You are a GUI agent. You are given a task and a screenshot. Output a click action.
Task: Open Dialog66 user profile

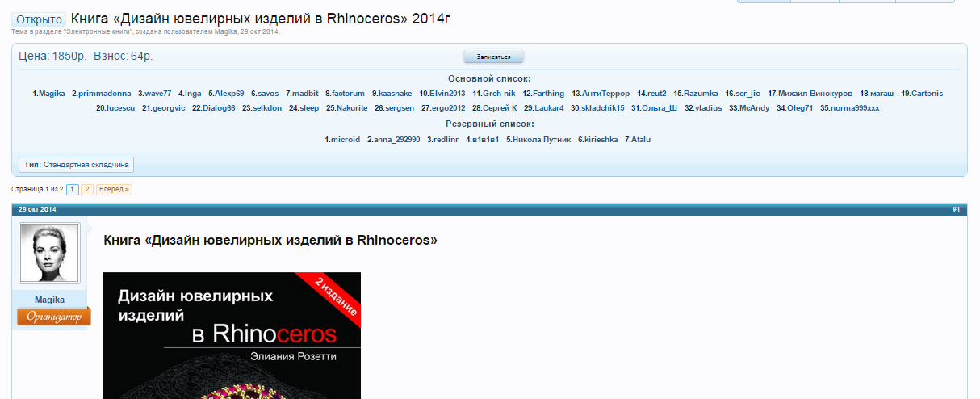[x=219, y=108]
